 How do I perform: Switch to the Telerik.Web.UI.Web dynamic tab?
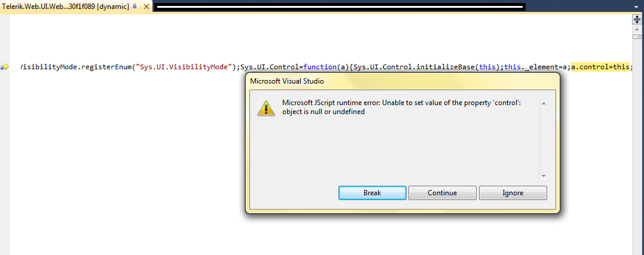(x=65, y=6)
